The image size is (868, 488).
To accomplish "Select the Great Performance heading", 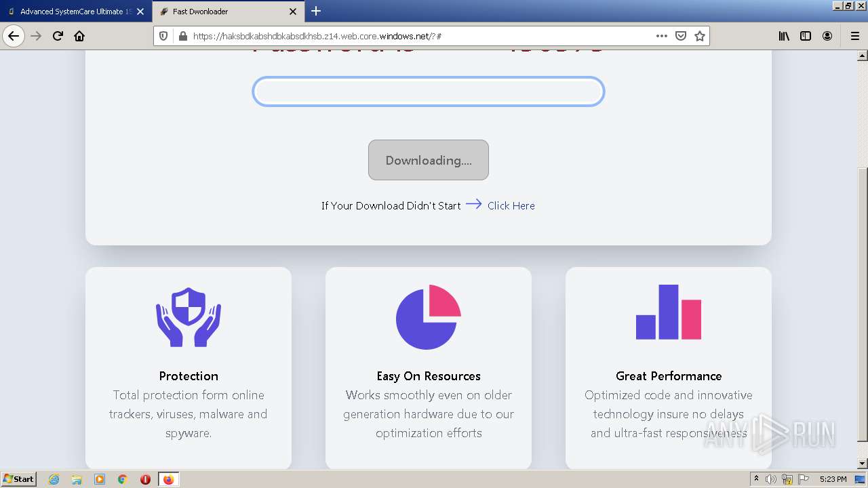I will 669,375.
